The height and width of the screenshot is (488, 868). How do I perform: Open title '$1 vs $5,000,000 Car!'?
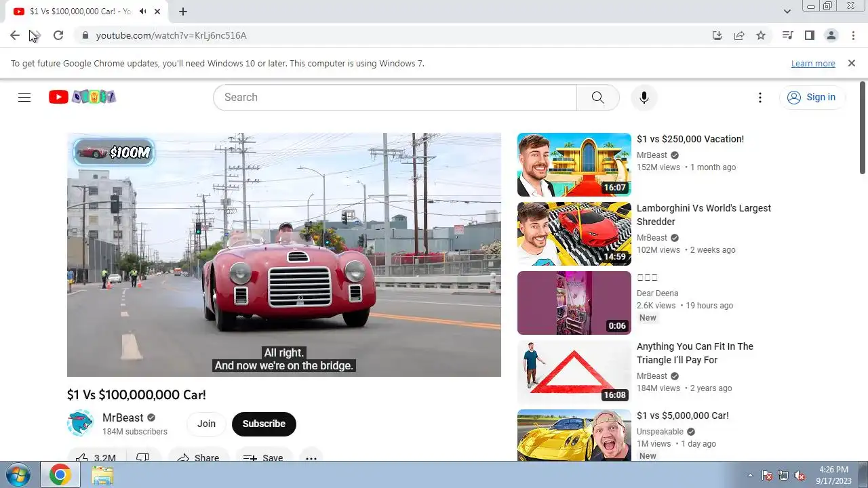point(683,415)
